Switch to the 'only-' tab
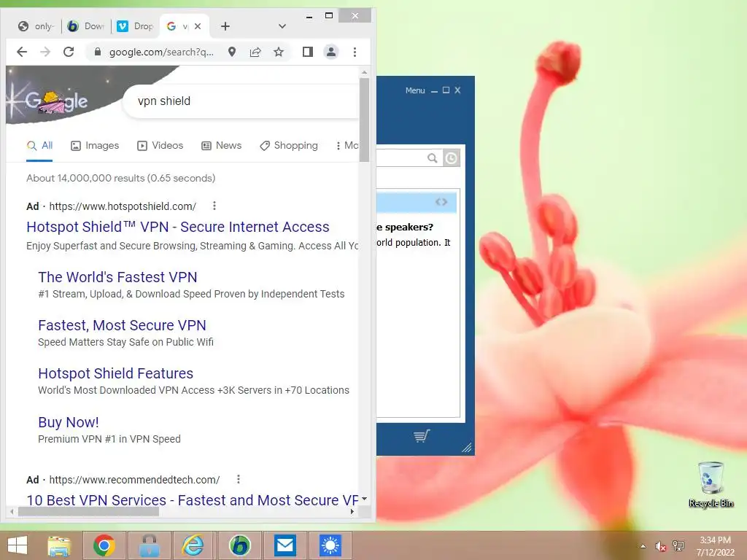747x560 pixels. coord(36,26)
